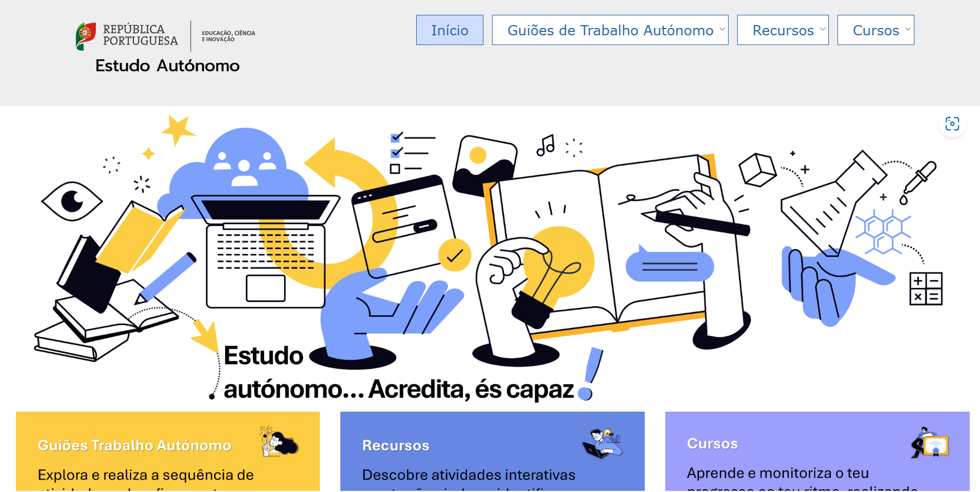
Task: Click the yellow circle checkmark badge
Action: pos(454,255)
